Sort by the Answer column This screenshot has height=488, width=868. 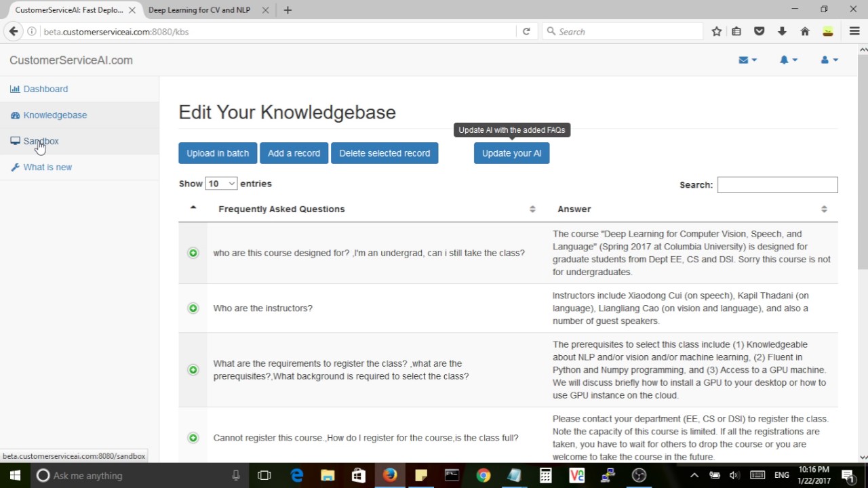click(692, 209)
